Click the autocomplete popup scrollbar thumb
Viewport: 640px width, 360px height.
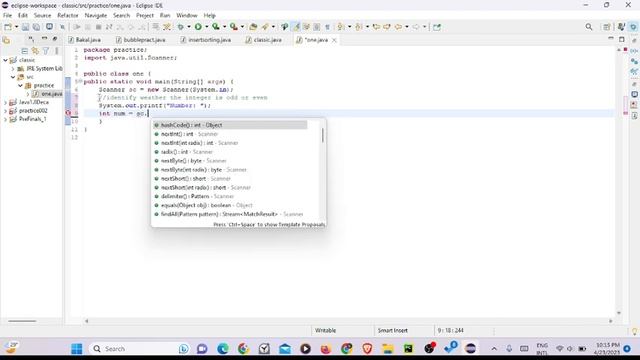tap(322, 135)
